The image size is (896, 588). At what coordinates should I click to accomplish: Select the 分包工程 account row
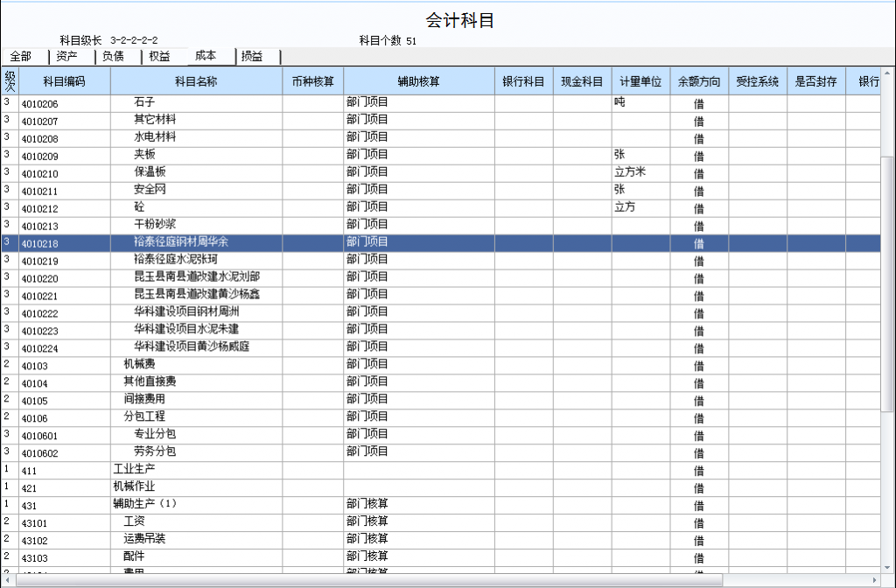pos(441,418)
